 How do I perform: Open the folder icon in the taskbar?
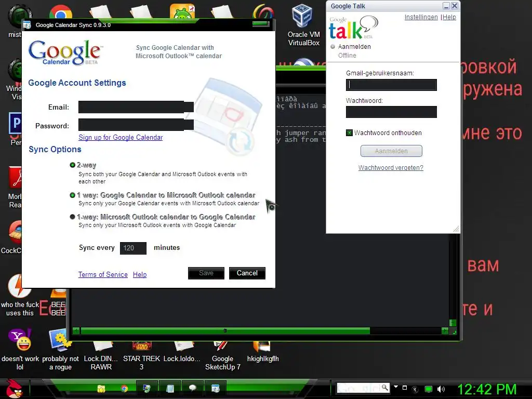point(101,389)
